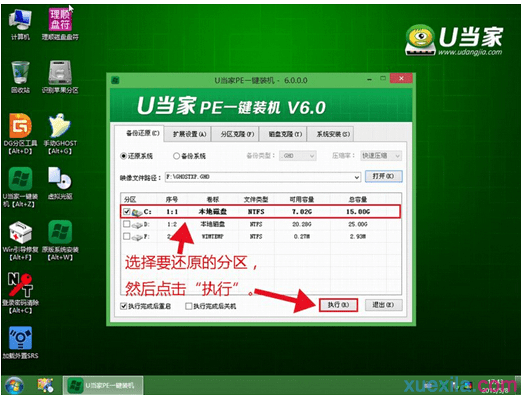Click the 15.00G total capacity cell
This screenshot has height=397, width=525.
358,212
